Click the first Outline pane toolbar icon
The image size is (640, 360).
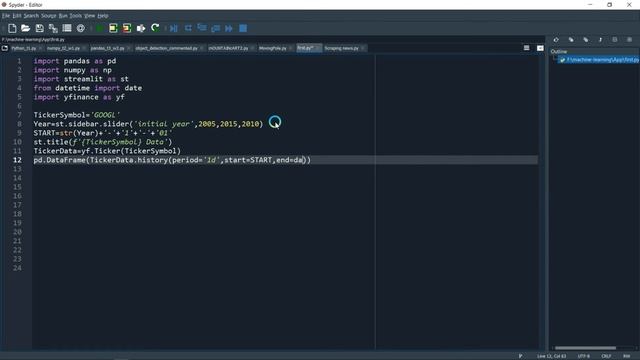click(x=556, y=40)
